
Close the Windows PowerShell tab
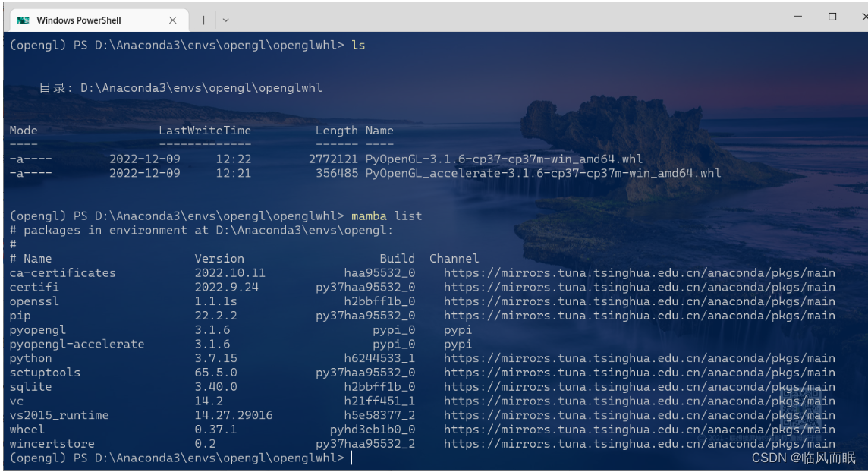coord(173,20)
